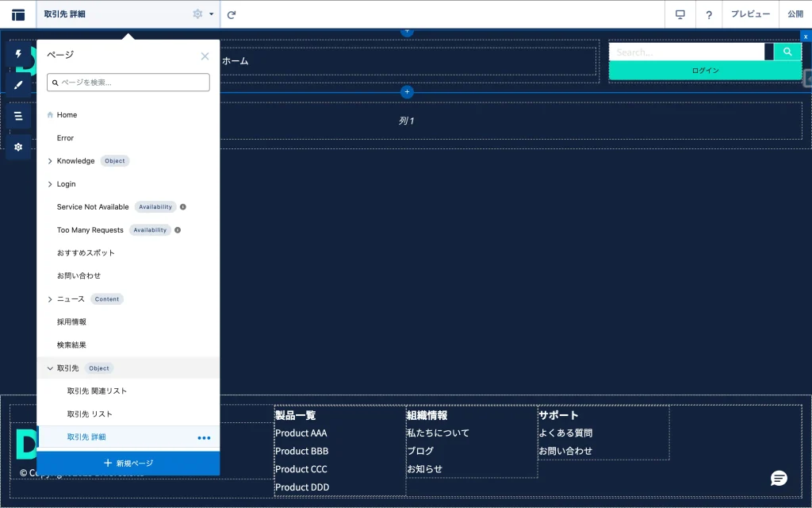Click the ページを検索 search field
Screen dimensions: 812x508
(x=128, y=83)
